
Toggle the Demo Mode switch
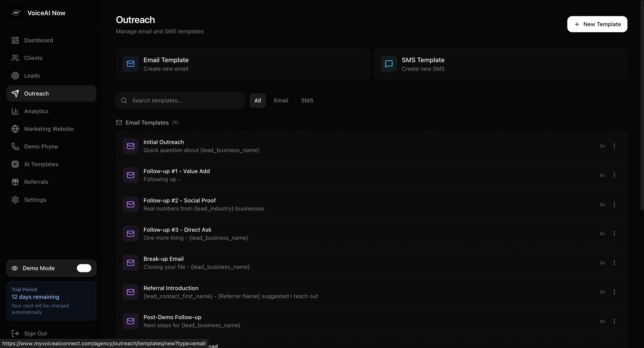pyautogui.click(x=84, y=268)
